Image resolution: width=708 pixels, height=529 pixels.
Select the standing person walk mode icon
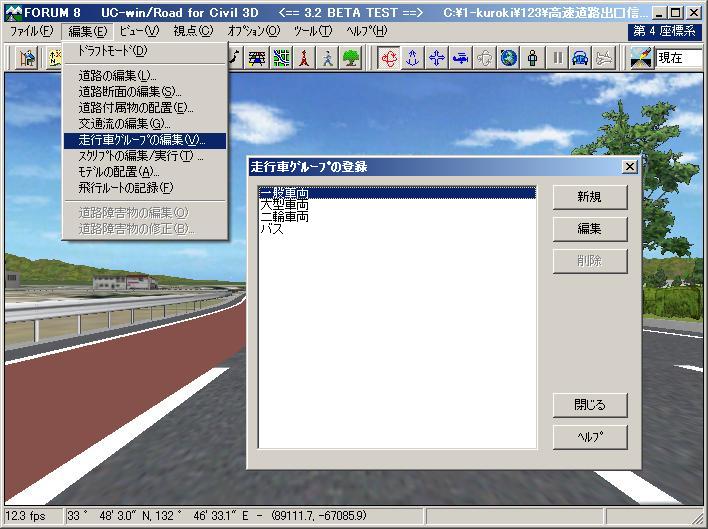(x=533, y=58)
